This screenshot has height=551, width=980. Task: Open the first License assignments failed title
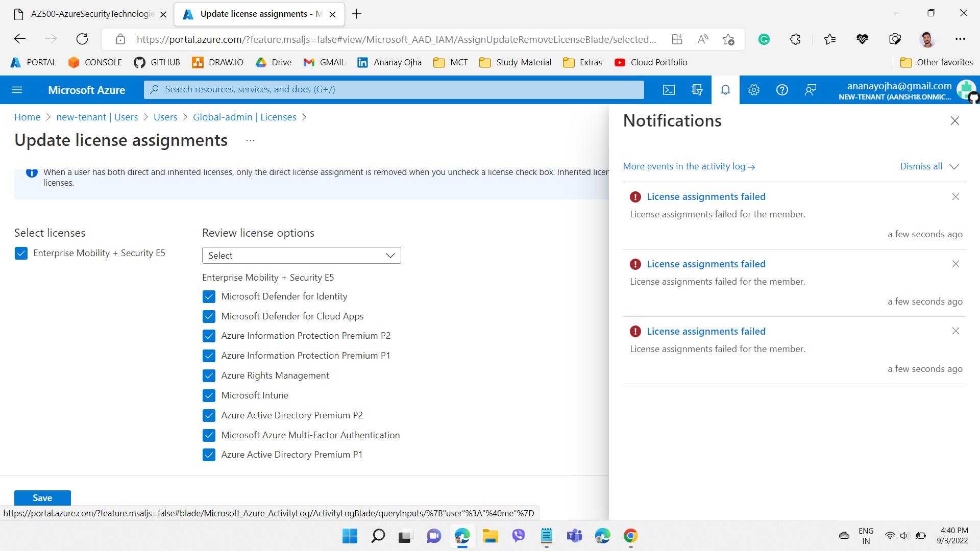706,197
